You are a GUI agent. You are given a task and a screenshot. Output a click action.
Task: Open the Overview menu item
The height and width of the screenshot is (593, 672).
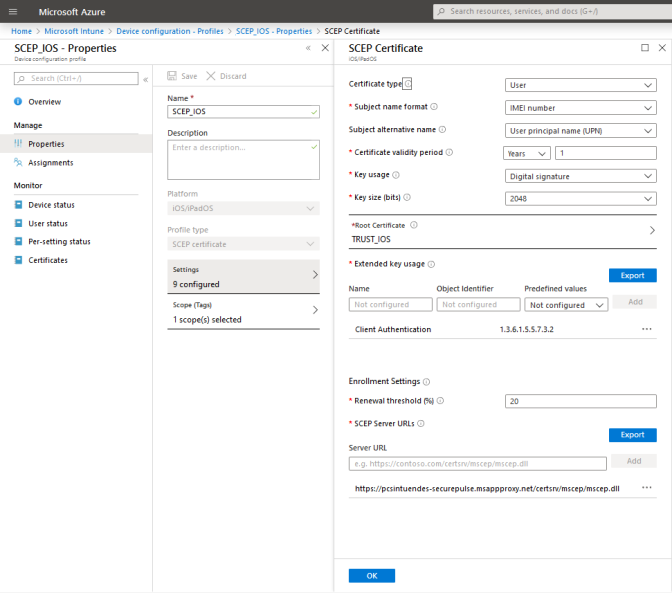point(45,102)
